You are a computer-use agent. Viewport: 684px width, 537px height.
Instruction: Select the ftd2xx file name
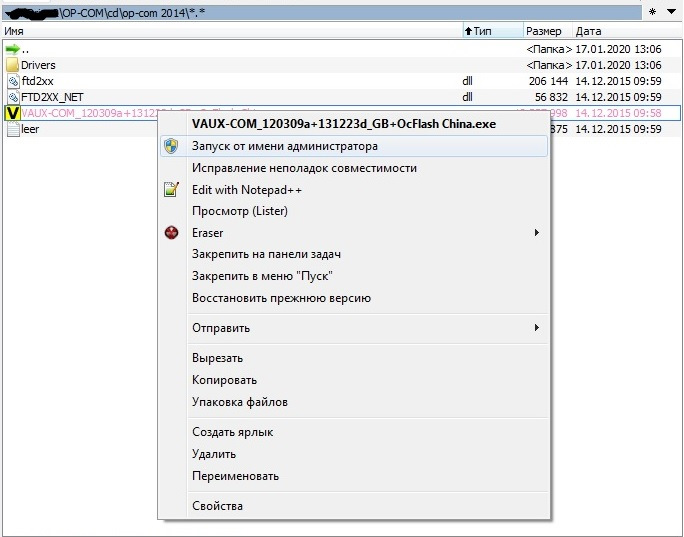pos(38,81)
